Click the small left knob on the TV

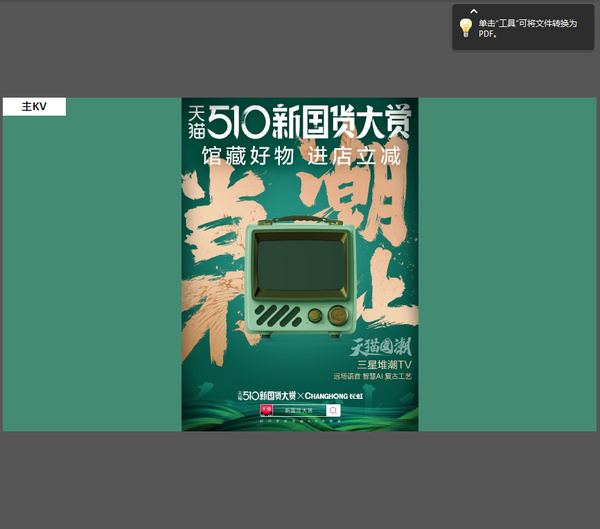[x=315, y=315]
